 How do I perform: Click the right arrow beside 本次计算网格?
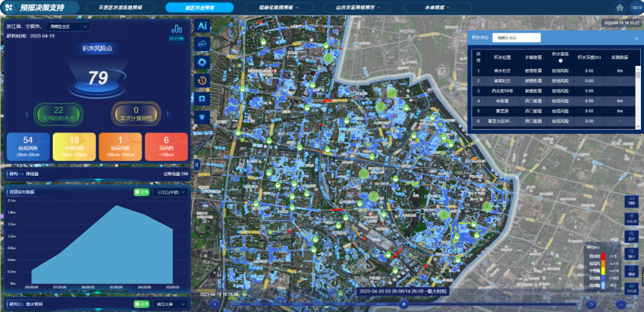click(167, 114)
